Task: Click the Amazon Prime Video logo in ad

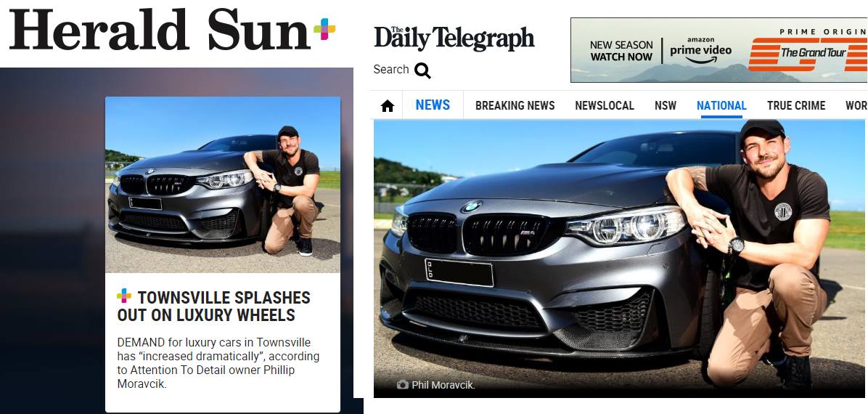Action: click(x=700, y=51)
